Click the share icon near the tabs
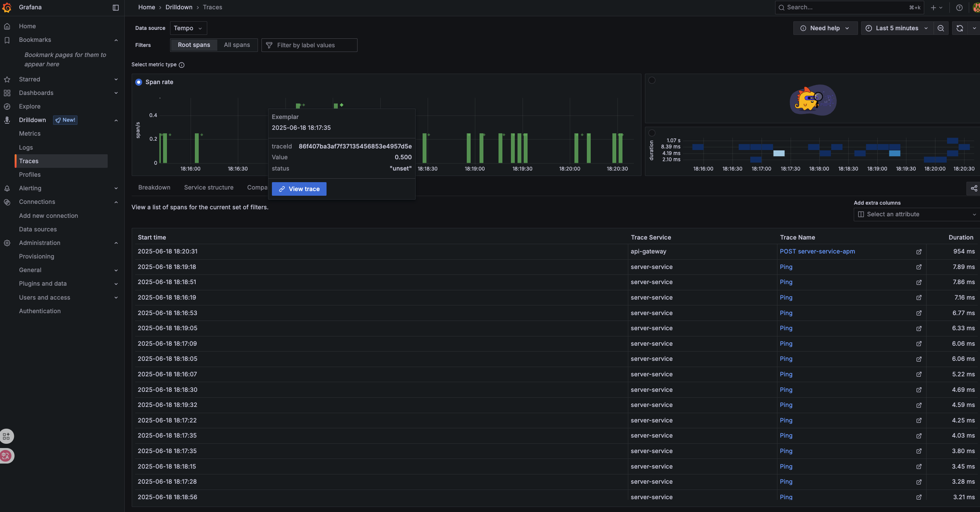980x512 pixels. point(974,188)
